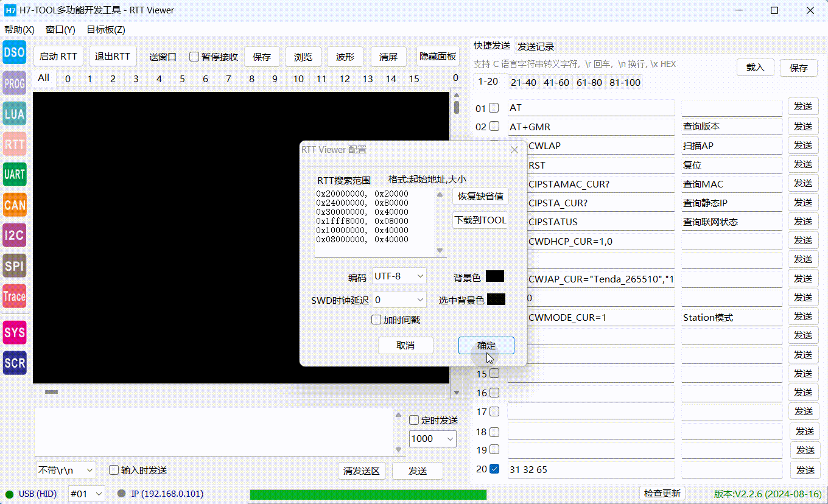Toggle 暂停接收 pause receiving checkbox
This screenshot has width=828, height=504.
194,57
